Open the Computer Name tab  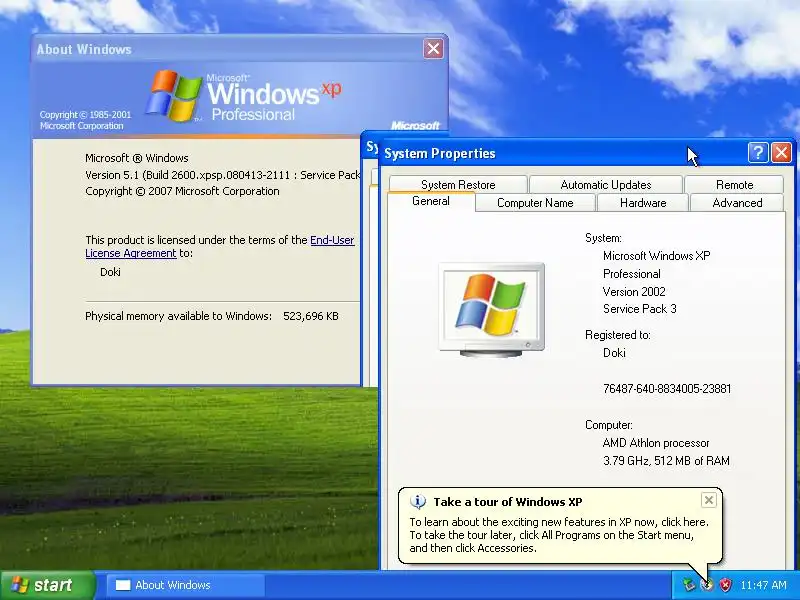[535, 203]
